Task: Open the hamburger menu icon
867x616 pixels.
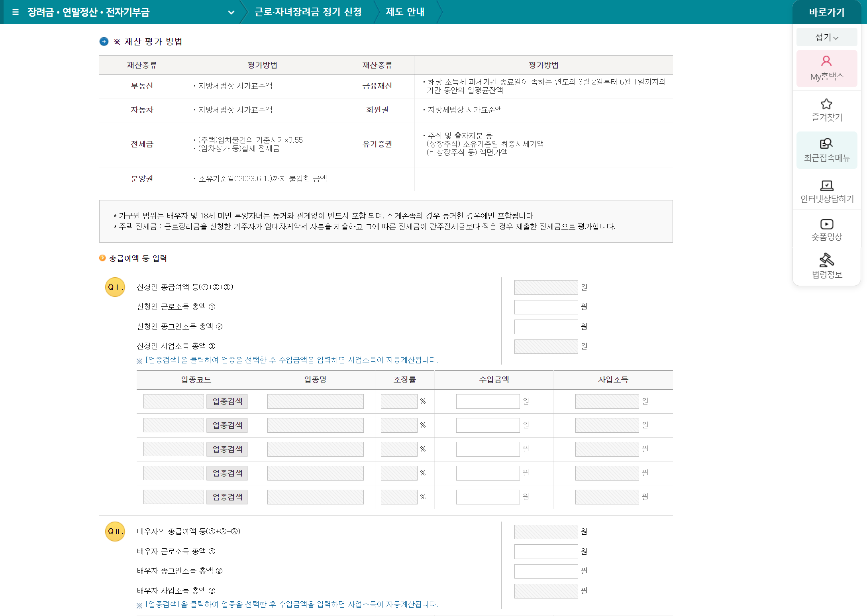Action: click(16, 12)
